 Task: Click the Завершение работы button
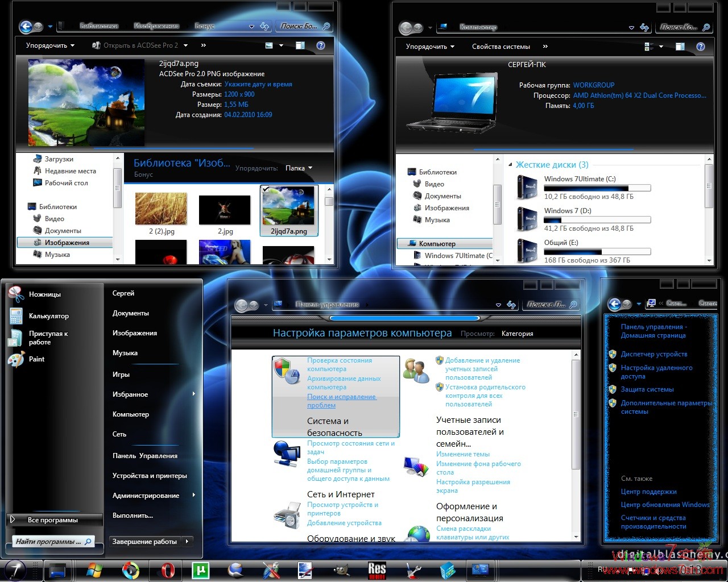click(144, 542)
